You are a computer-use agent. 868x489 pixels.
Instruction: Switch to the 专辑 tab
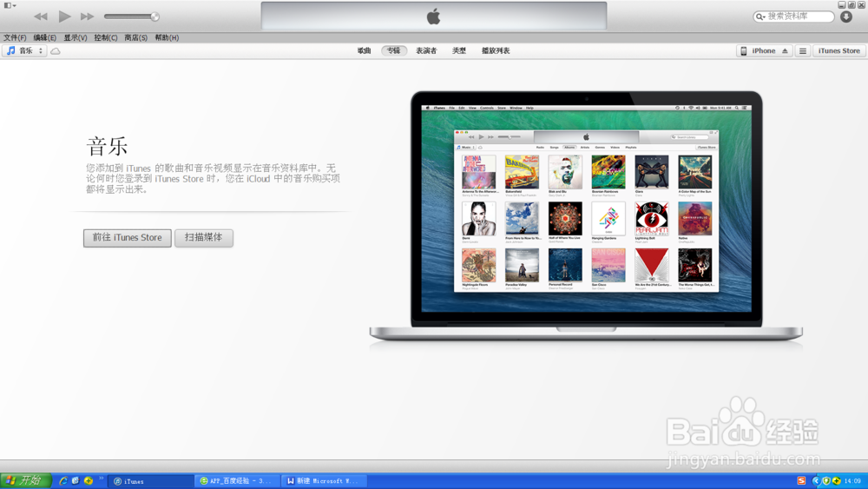pyautogui.click(x=393, y=50)
